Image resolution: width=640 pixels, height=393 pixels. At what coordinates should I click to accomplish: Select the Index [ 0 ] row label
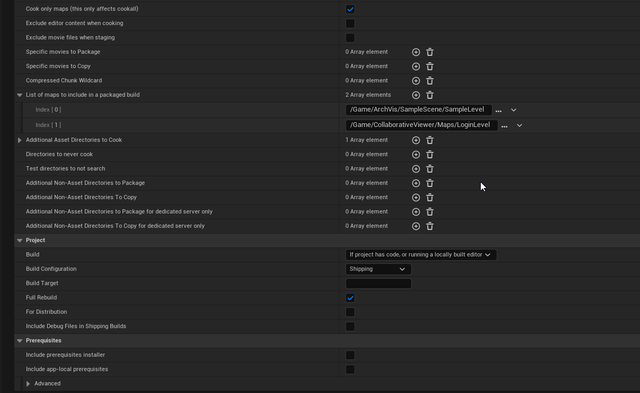pos(48,109)
